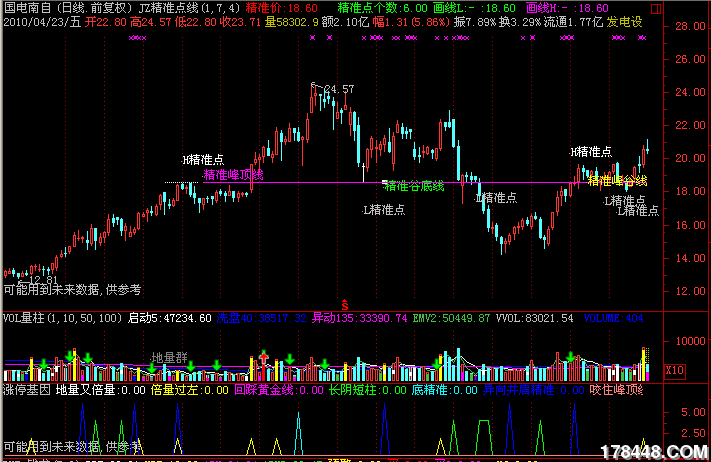This screenshot has height=462, width=711.
Task: Click the 精准峰谷线 yellow label
Action: (x=617, y=180)
